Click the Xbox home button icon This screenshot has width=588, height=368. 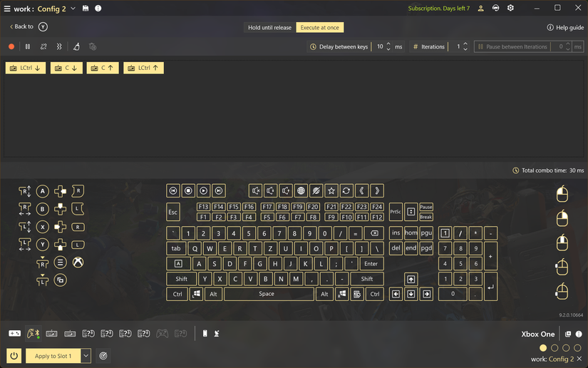coord(78,262)
